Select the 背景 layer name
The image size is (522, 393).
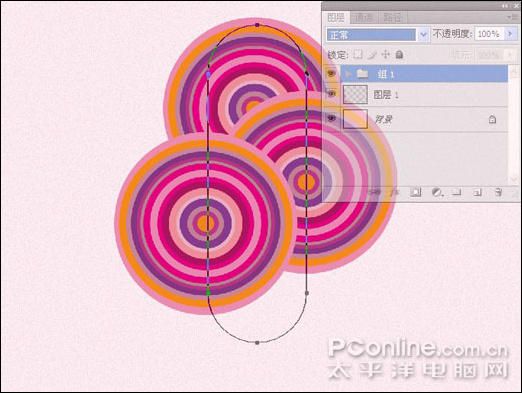click(x=383, y=119)
